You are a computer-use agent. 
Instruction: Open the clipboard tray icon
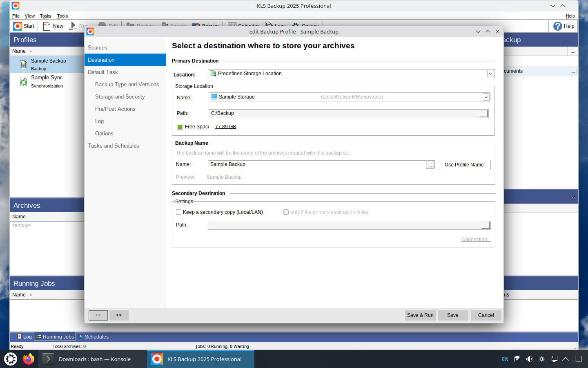[517, 359]
